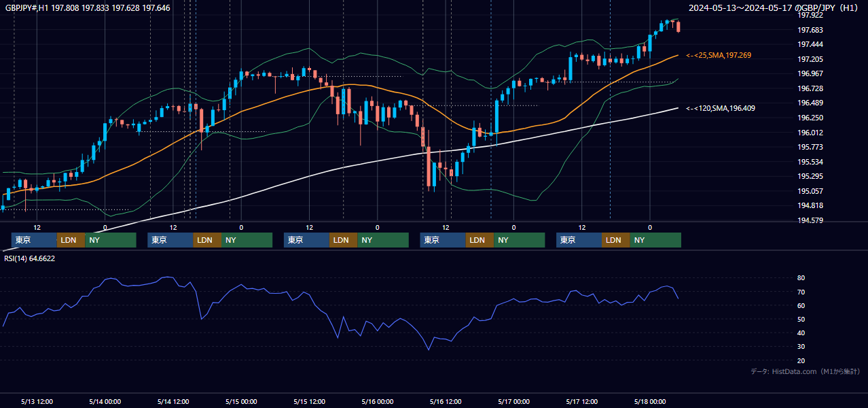The height and width of the screenshot is (408, 868).
Task: Click RSI scale level 50
Action: click(801, 319)
